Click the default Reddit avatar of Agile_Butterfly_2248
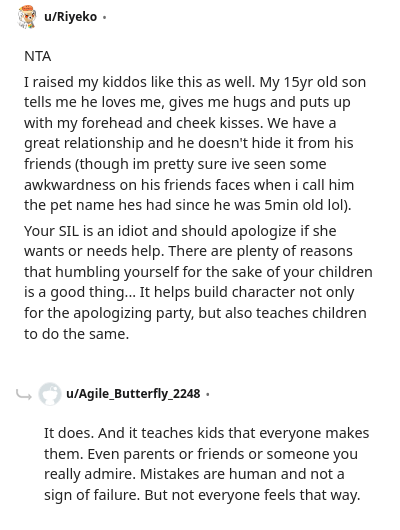400x530 pixels. pos(50,394)
